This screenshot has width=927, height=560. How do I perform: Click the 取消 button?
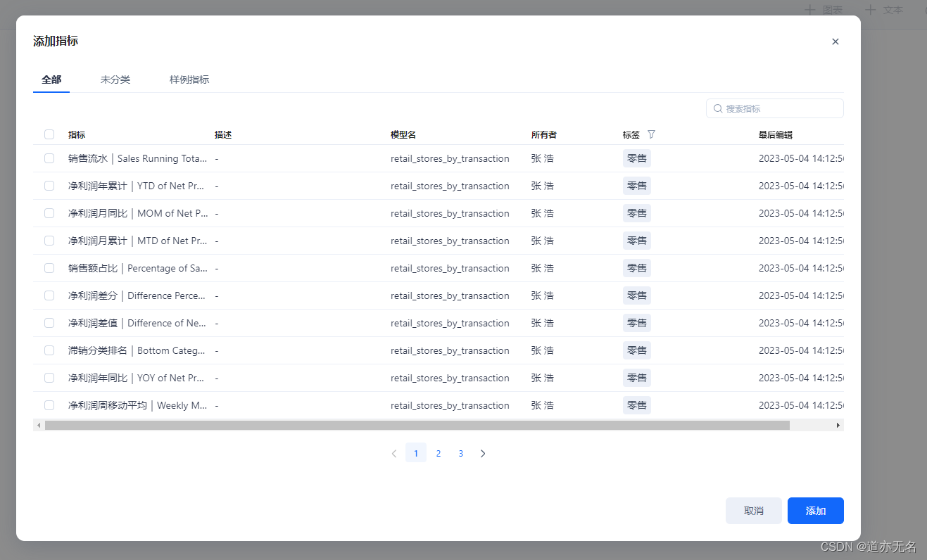point(754,511)
